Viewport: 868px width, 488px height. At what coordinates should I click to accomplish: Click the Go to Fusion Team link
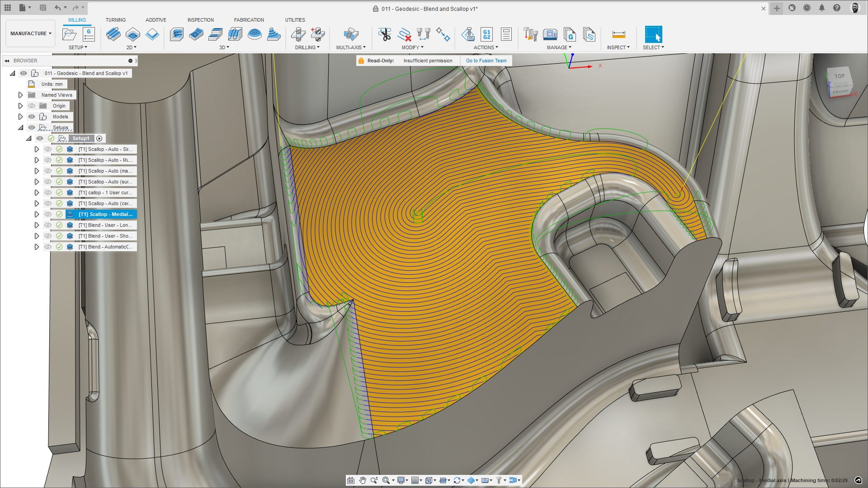pos(486,61)
